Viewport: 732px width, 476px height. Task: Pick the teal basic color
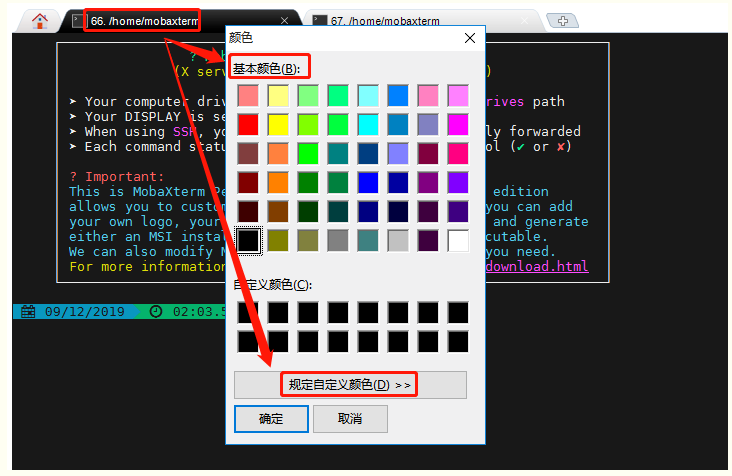338,154
